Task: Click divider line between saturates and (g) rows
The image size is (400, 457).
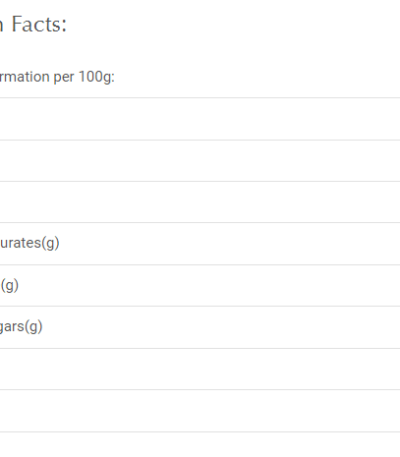Action: (200, 265)
